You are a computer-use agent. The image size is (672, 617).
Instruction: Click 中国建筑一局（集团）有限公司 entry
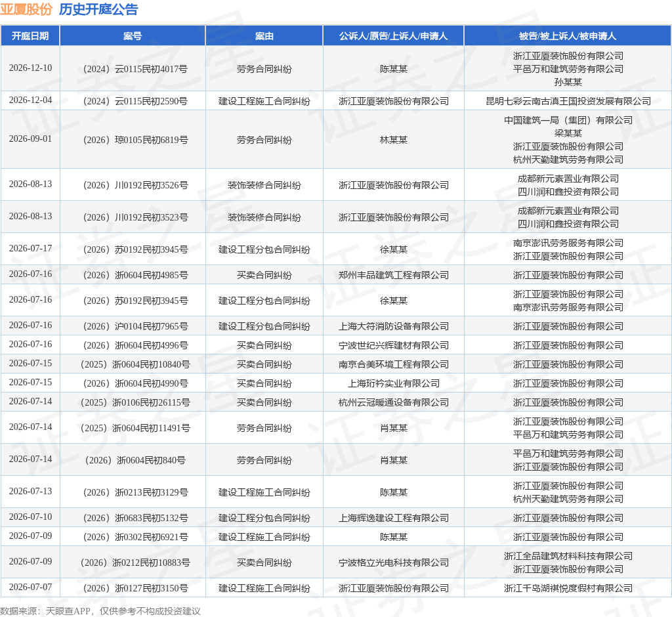click(568, 121)
